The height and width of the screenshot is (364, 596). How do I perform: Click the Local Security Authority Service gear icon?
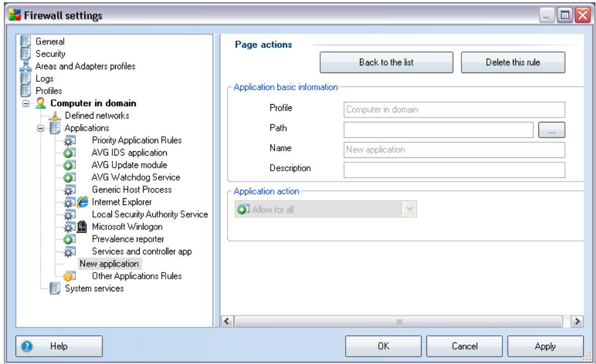tap(69, 214)
